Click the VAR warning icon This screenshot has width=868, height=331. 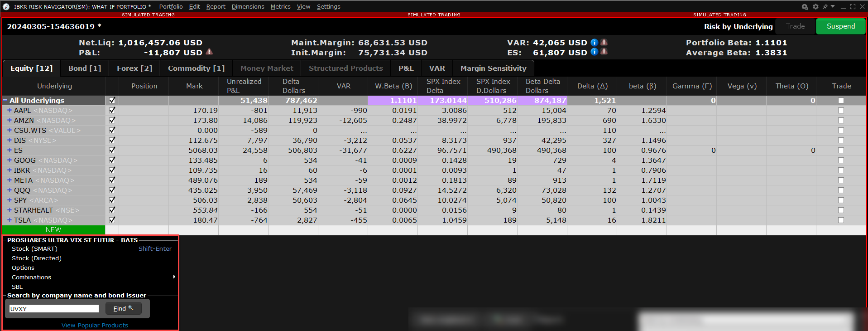coord(604,43)
